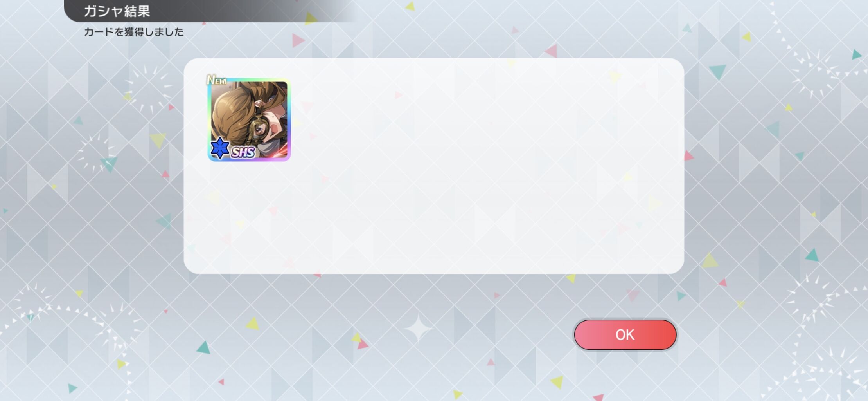This screenshot has height=401, width=868.
Task: Tap the New! badge on the card
Action: pyautogui.click(x=216, y=80)
